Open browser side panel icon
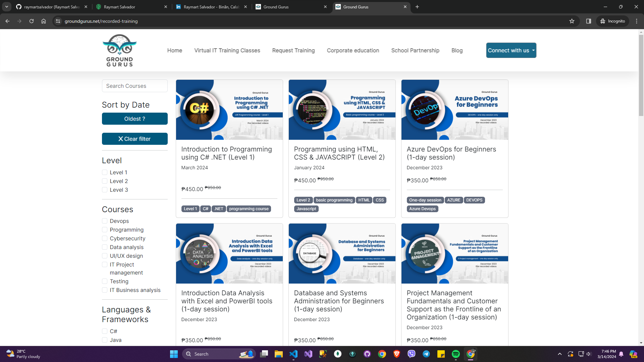Image resolution: width=644 pixels, height=362 pixels. (x=588, y=21)
